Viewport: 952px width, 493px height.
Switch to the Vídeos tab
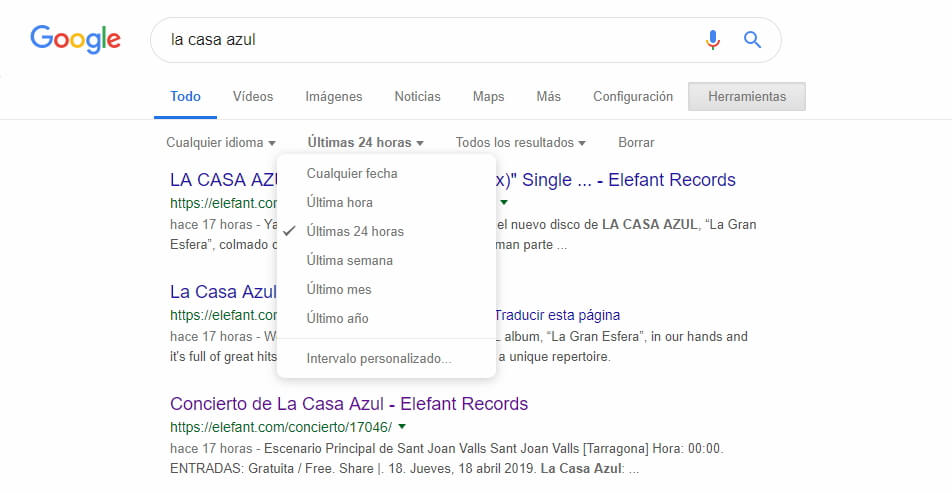(x=253, y=97)
